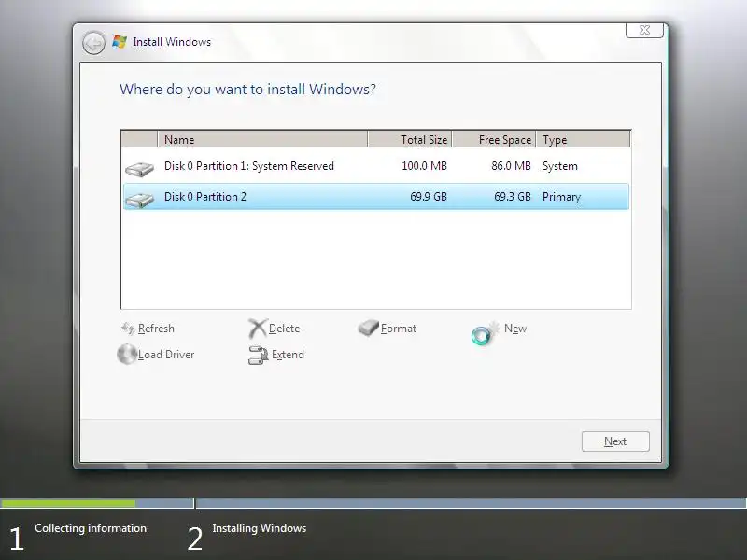747x560 pixels.
Task: Sort by the Total Size column header
Action: 410,139
